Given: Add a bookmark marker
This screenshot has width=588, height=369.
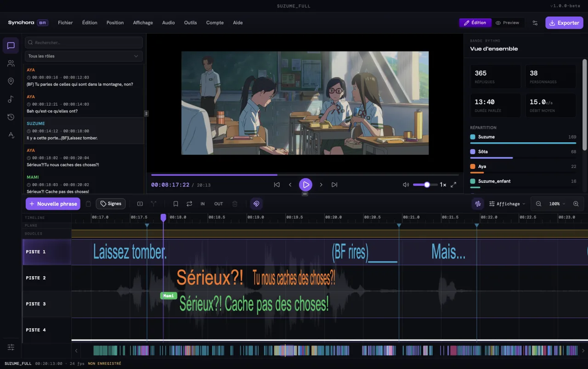Looking at the screenshot, I should (175, 204).
